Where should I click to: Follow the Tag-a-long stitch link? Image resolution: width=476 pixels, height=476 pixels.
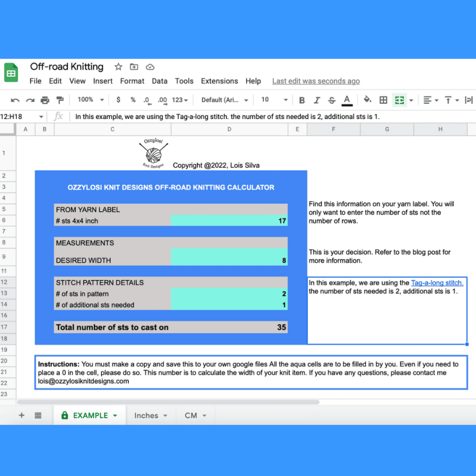coord(437,283)
